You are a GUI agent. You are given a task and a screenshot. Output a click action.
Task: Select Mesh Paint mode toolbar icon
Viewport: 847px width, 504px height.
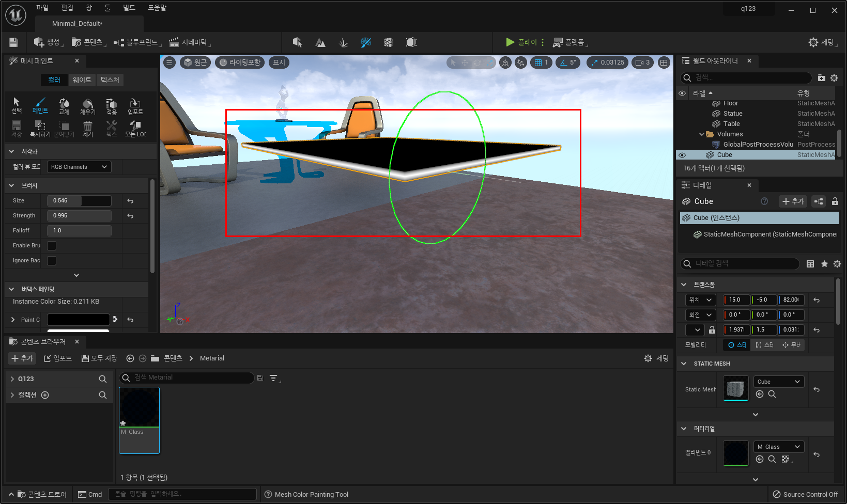point(366,42)
